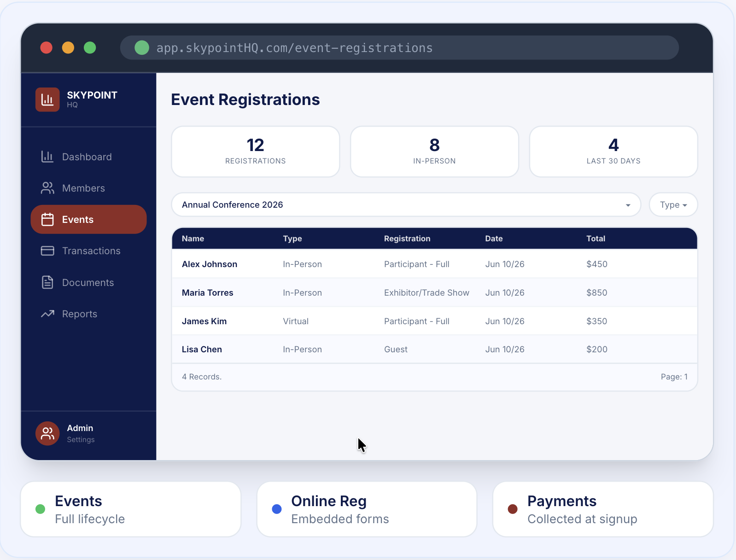Click Lisa Chen's In-Person type cell
Viewport: 736px width, 560px height.
pyautogui.click(x=302, y=349)
